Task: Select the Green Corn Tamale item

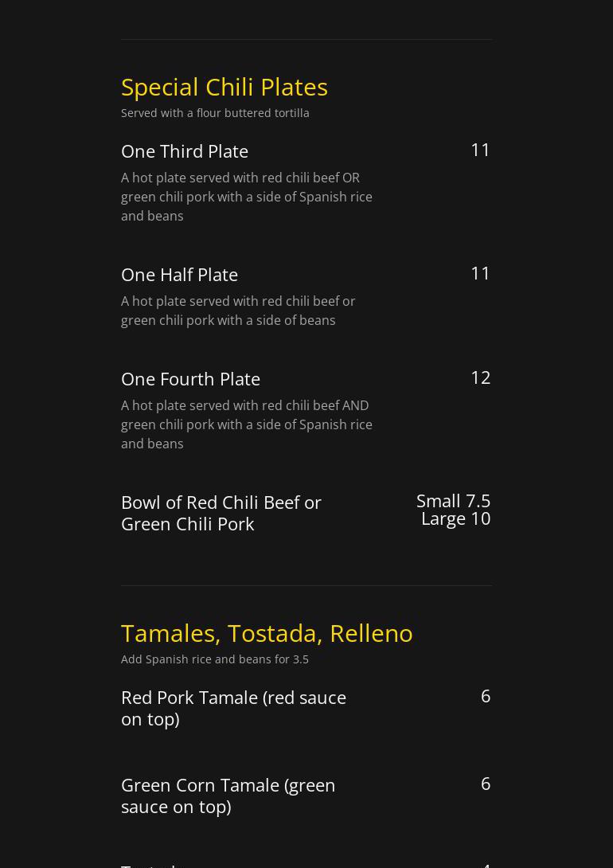Action: click(228, 796)
